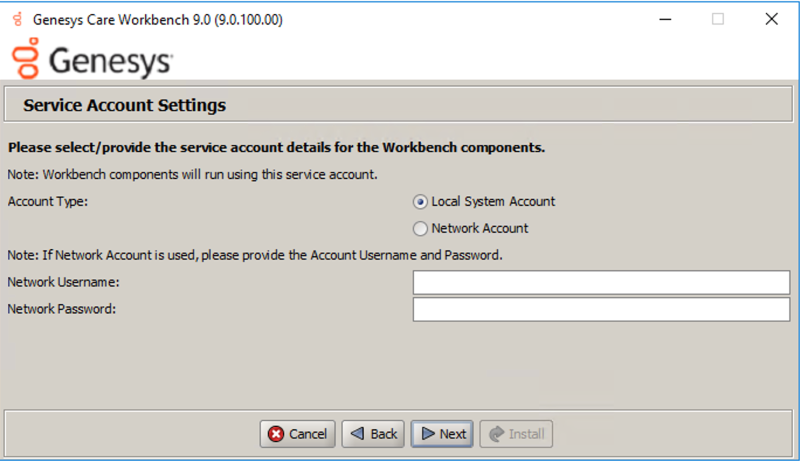This screenshot has width=800, height=461.
Task: Go back using the Back button
Action: point(373,434)
